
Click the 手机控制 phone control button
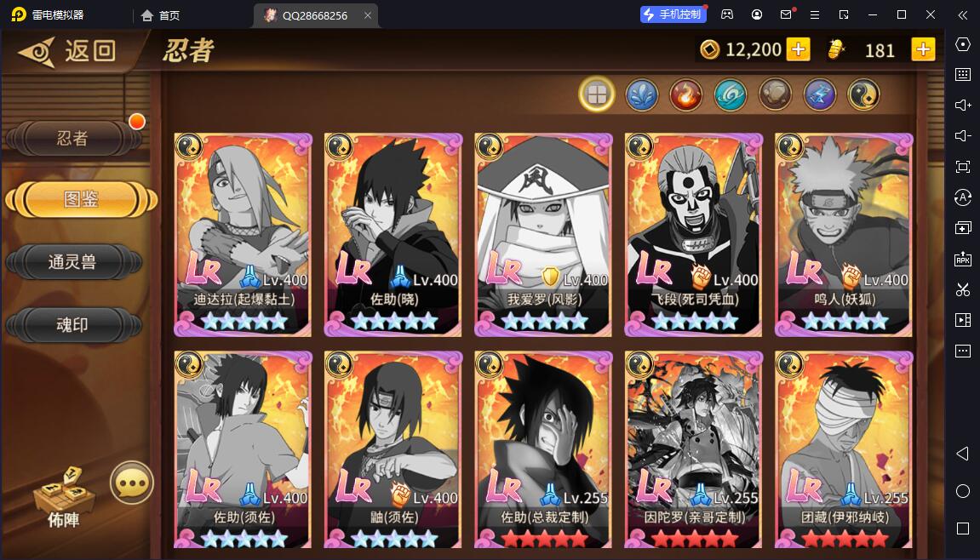click(x=673, y=14)
